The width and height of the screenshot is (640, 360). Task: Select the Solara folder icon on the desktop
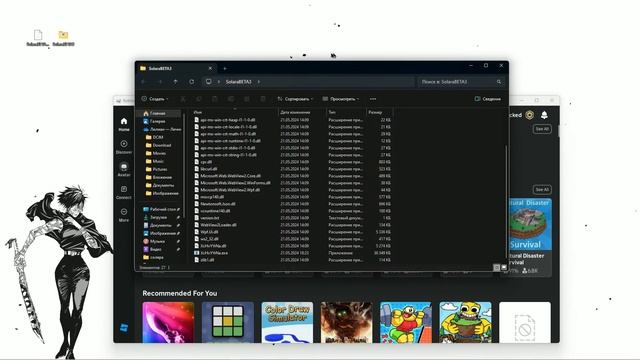[x=63, y=38]
